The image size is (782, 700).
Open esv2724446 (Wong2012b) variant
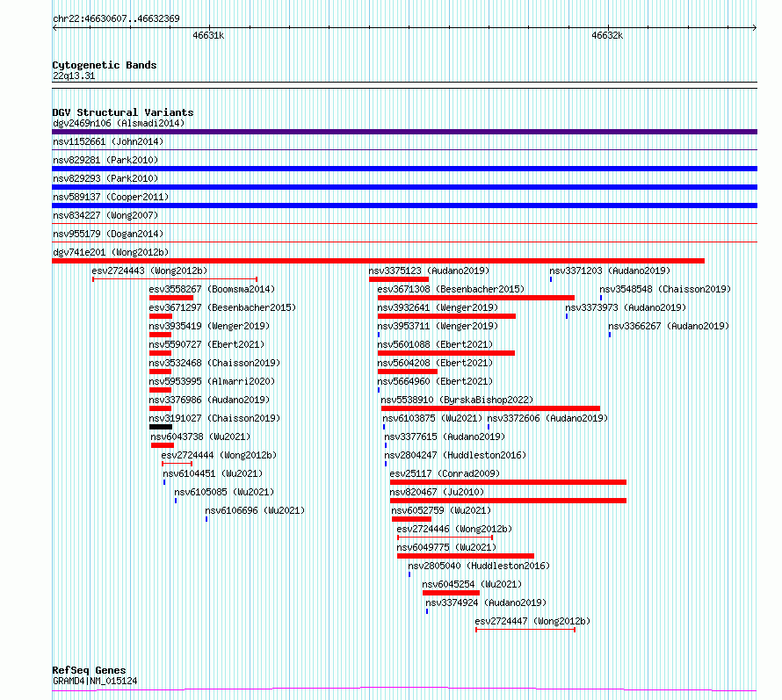[x=454, y=529]
